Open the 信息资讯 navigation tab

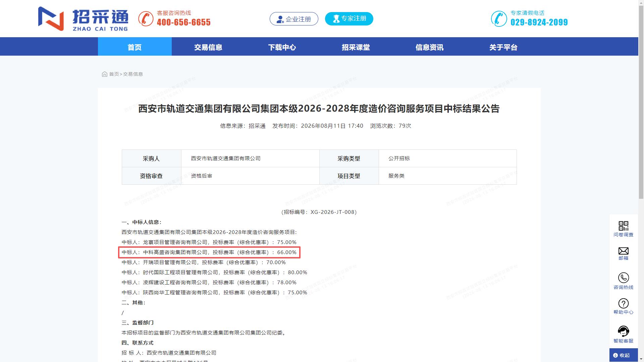point(430,47)
